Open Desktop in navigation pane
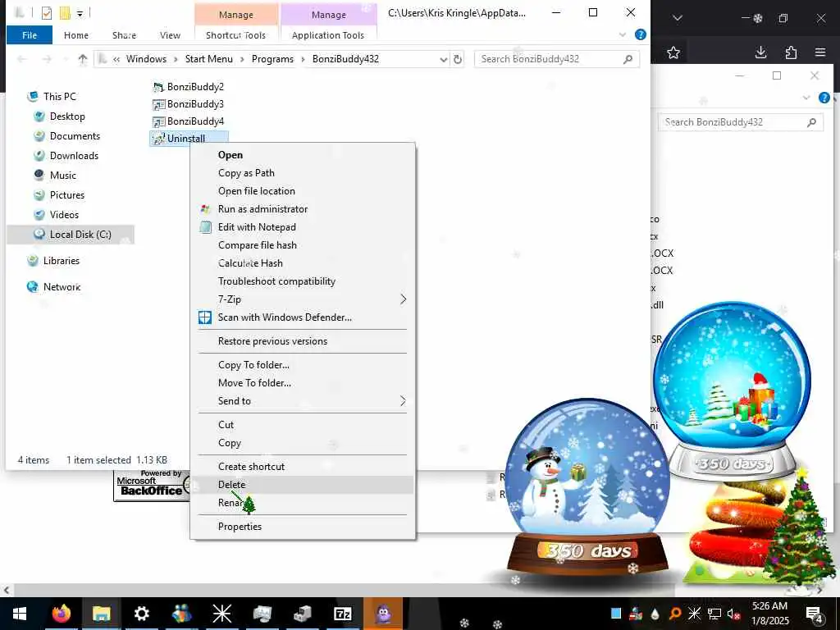 tap(67, 116)
